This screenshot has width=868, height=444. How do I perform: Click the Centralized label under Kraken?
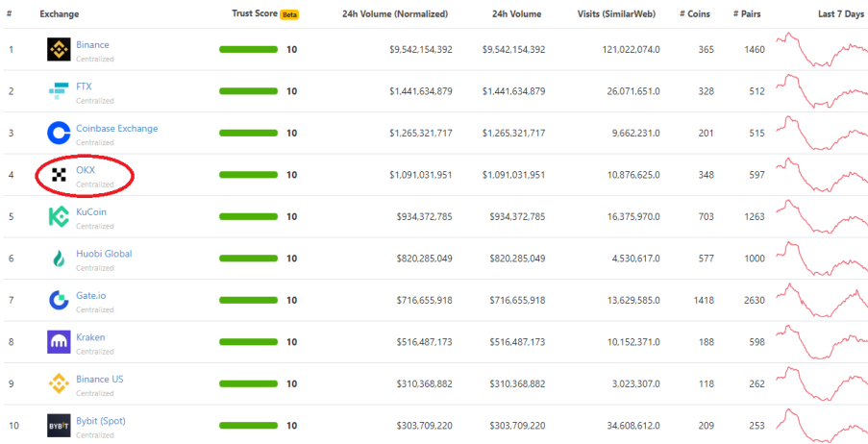point(94,352)
